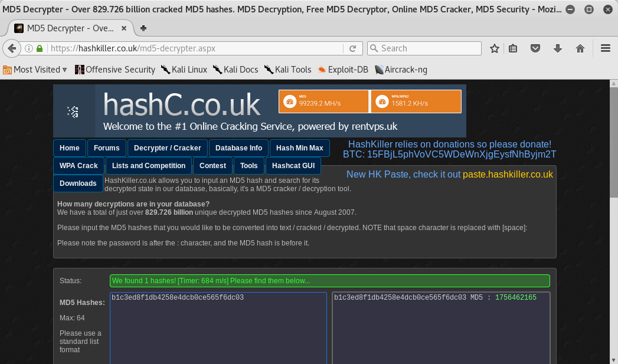This screenshot has width=618, height=364.
Task: Open the hamburger menu icon
Action: tap(605, 48)
